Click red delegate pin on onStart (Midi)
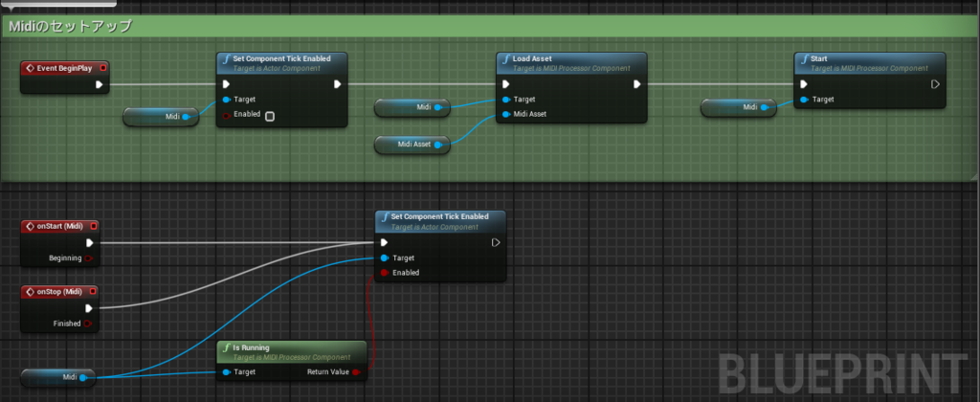Image resolution: width=980 pixels, height=402 pixels. 93,226
